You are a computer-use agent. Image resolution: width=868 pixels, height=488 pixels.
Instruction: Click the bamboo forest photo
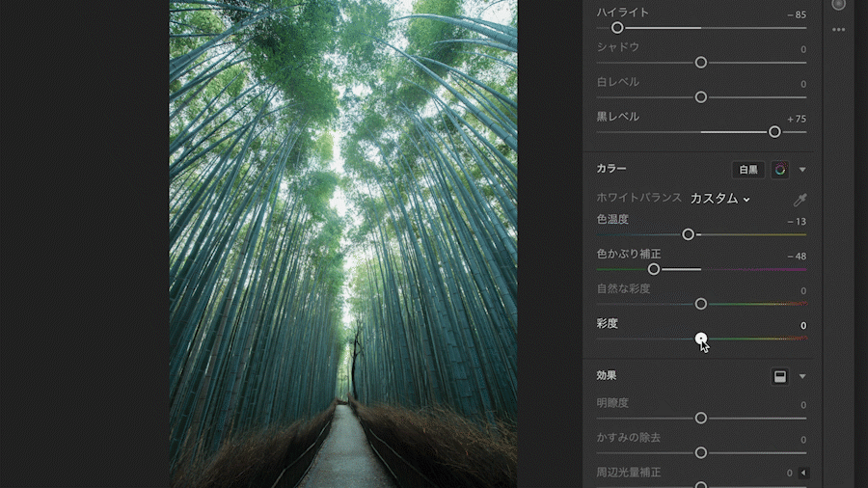point(343,244)
